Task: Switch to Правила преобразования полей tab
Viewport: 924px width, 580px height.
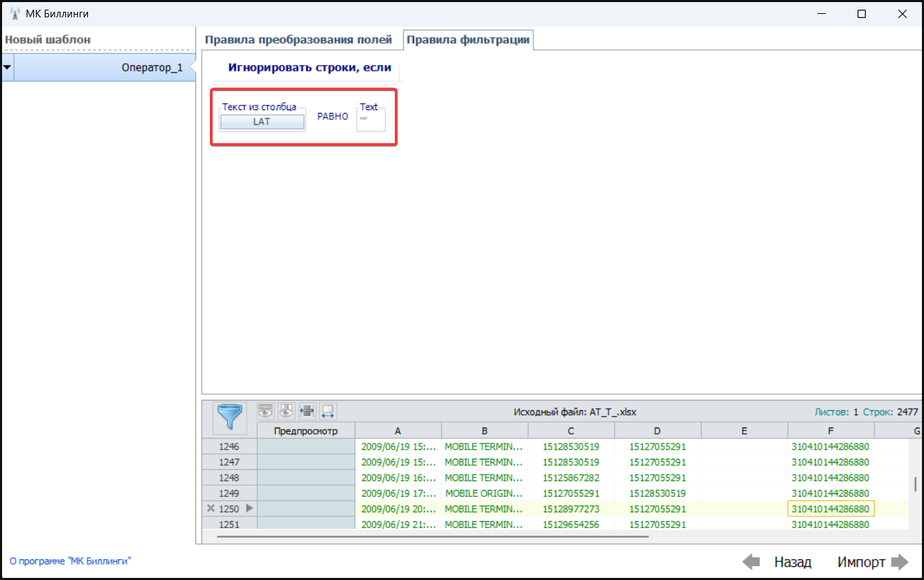Action: (299, 39)
